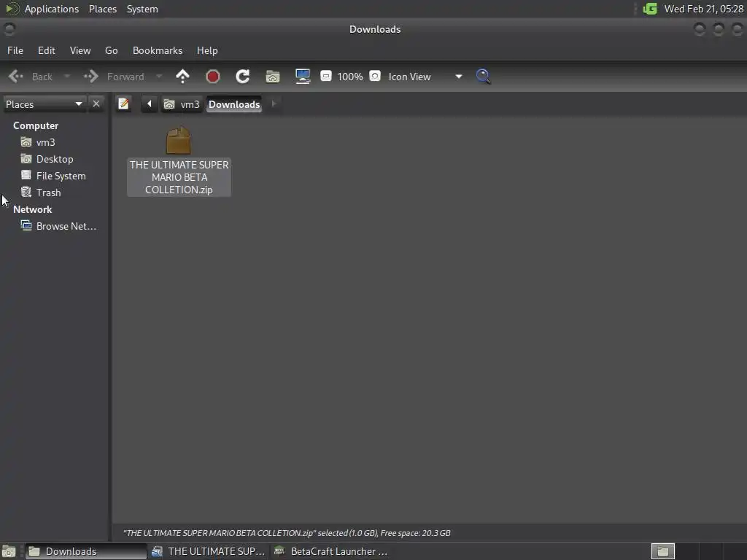Screen dimensions: 747x560
Task: Open the View menu
Action: point(80,50)
